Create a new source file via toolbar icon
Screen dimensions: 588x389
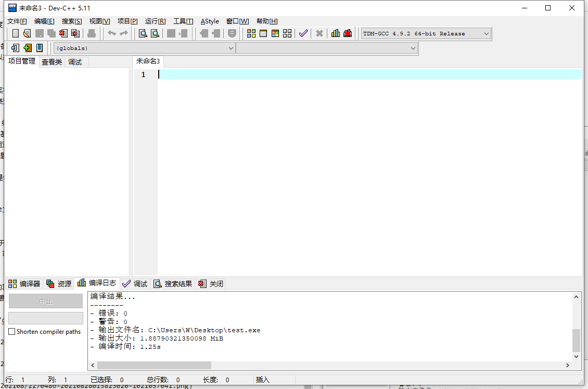[x=16, y=33]
